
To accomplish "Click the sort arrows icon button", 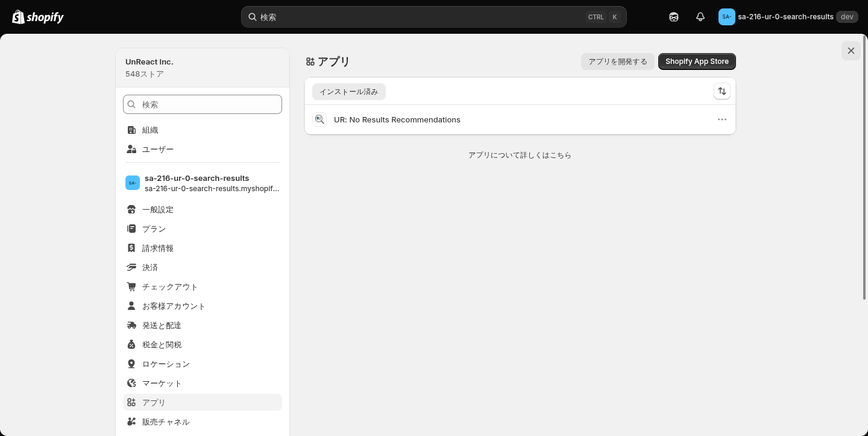I will click(722, 91).
